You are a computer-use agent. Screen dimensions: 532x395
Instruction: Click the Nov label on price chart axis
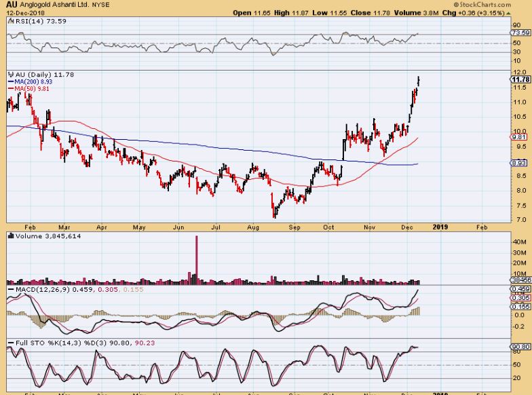(x=369, y=227)
